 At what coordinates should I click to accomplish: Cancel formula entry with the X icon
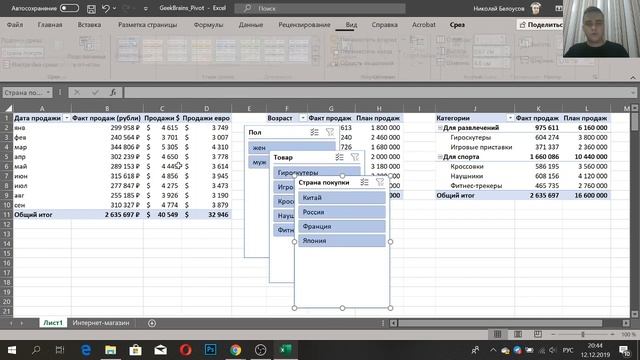pos(77,93)
